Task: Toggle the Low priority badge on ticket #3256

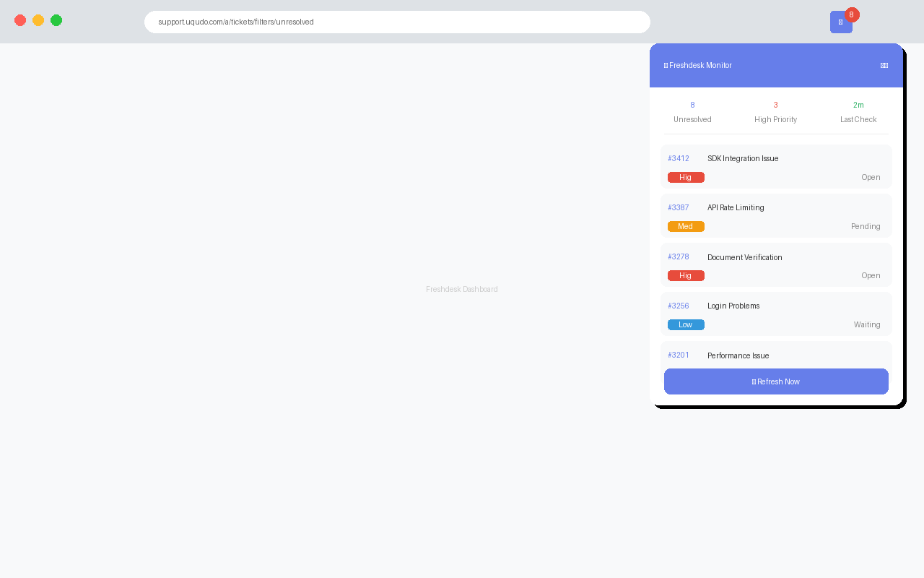Action: tap(685, 324)
